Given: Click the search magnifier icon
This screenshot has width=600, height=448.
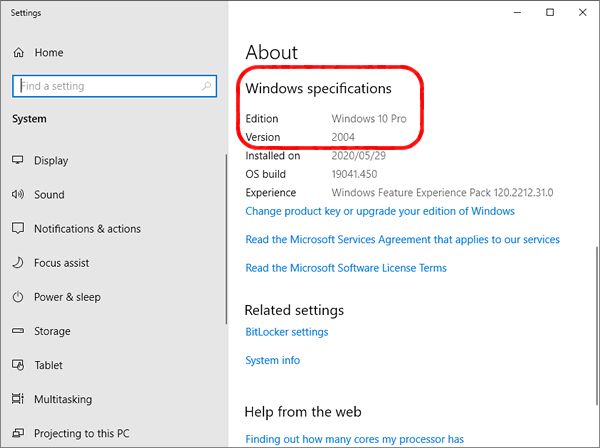Looking at the screenshot, I should 207,86.
